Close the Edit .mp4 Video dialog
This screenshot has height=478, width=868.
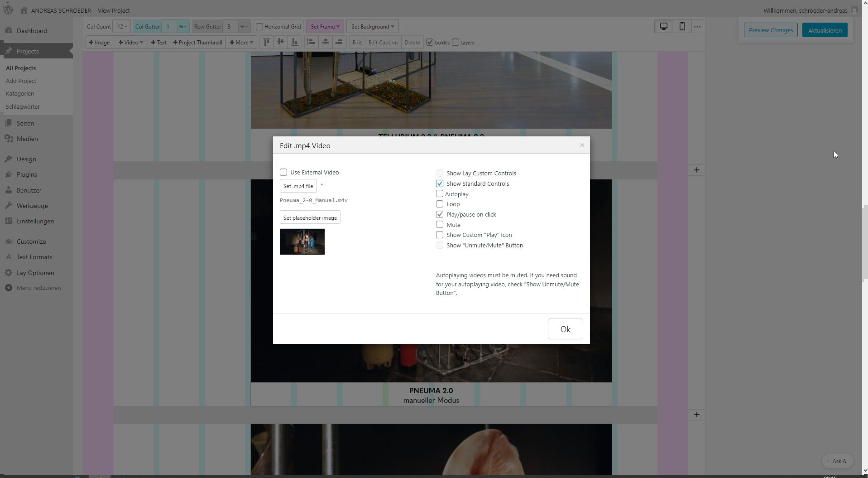pos(582,145)
